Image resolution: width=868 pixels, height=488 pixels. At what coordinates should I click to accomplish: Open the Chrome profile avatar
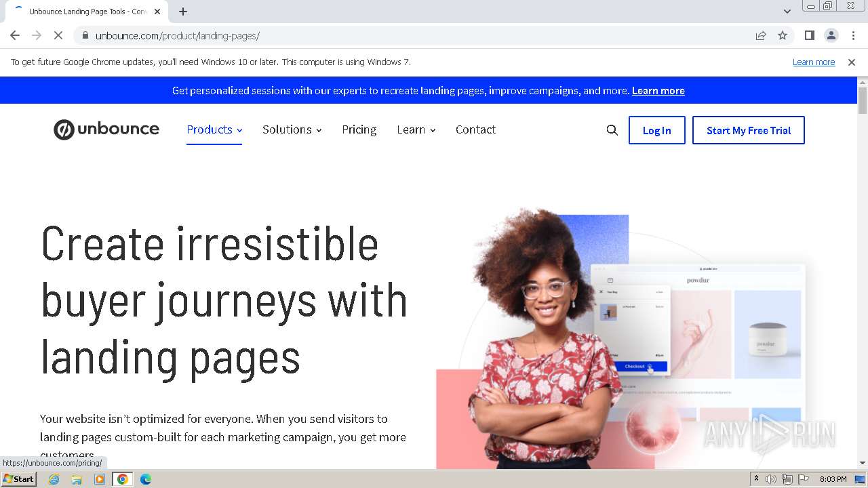tap(831, 35)
